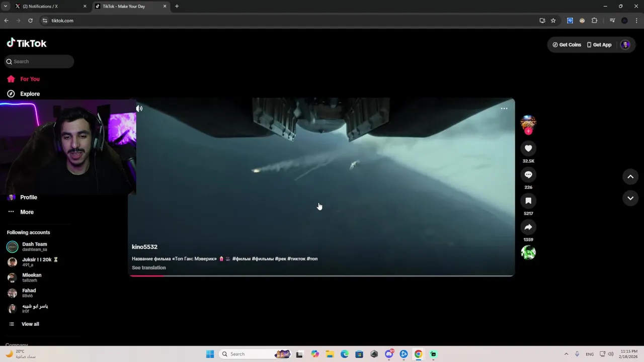Reload the TikTok page

pyautogui.click(x=30, y=21)
